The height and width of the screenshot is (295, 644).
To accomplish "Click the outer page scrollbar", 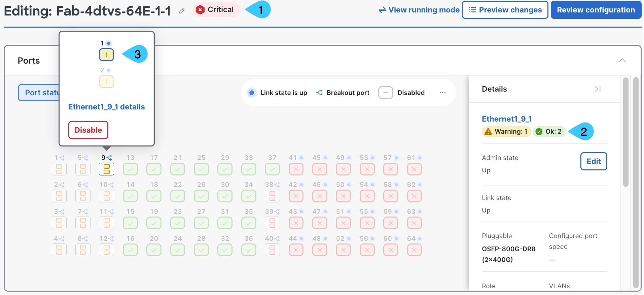I will [636, 183].
